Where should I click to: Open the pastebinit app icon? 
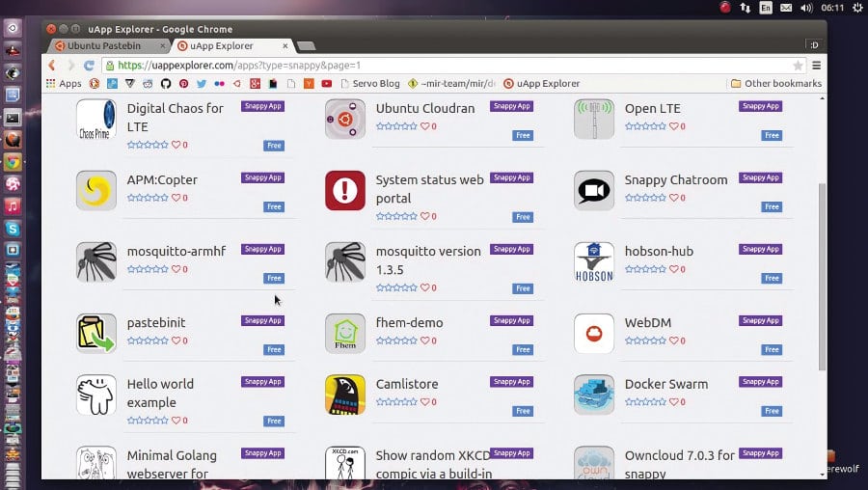point(95,334)
